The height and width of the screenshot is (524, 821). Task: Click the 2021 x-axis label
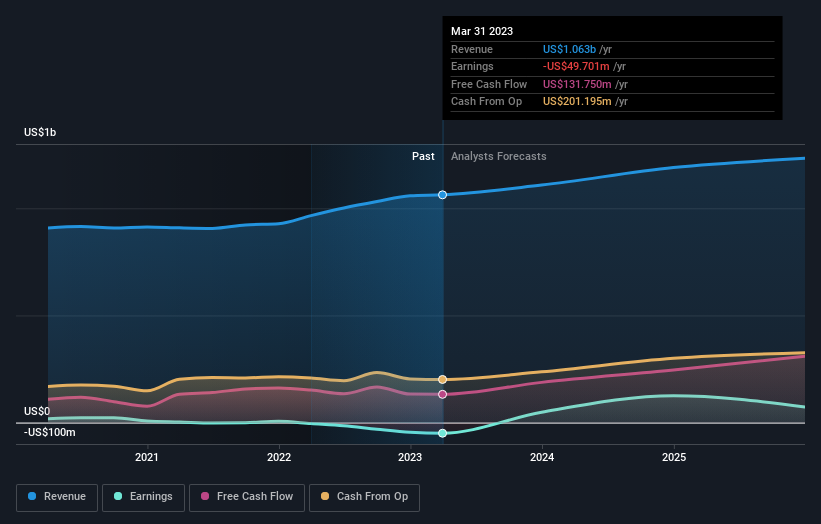point(147,457)
